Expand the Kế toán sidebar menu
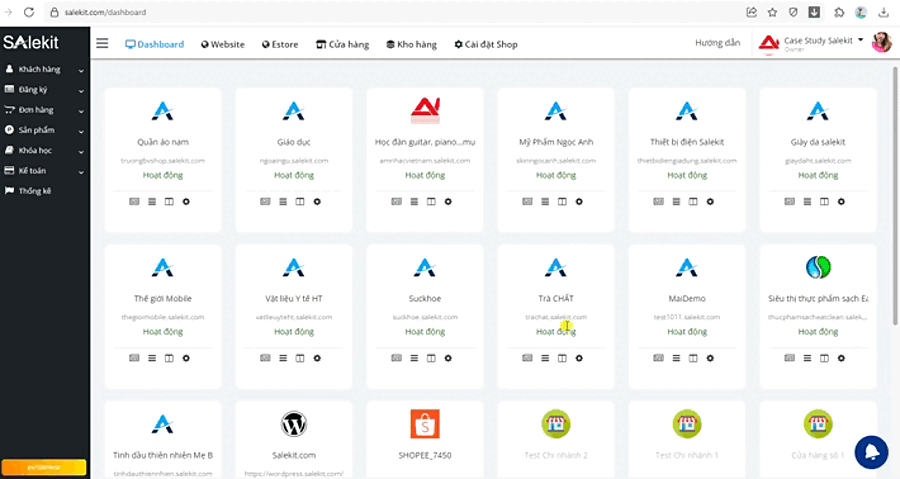 click(45, 170)
